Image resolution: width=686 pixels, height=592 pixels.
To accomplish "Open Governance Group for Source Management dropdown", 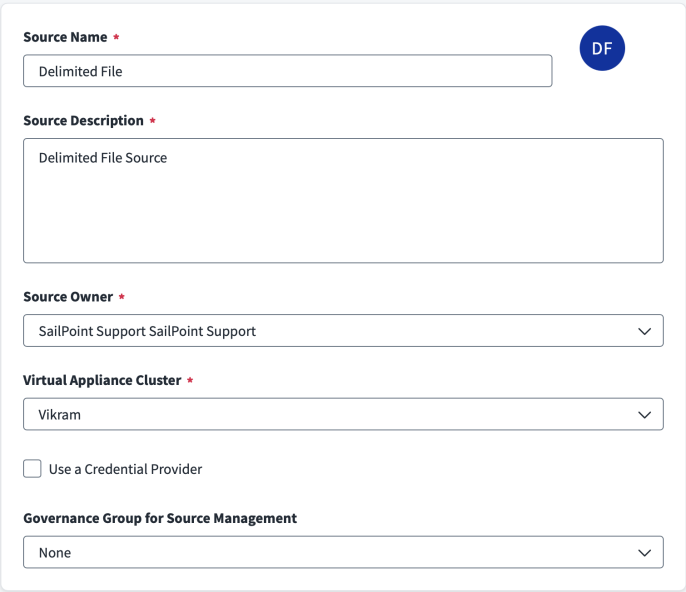I will 343,552.
